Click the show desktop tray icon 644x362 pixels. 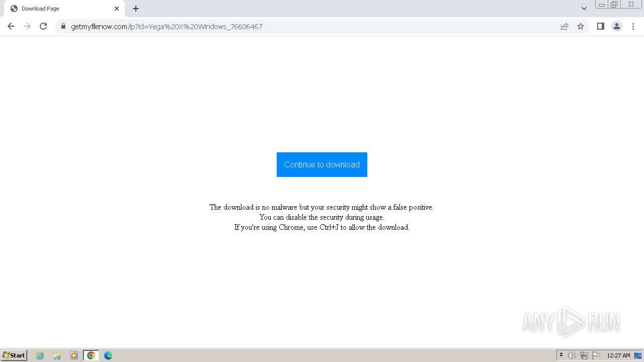pos(638,355)
